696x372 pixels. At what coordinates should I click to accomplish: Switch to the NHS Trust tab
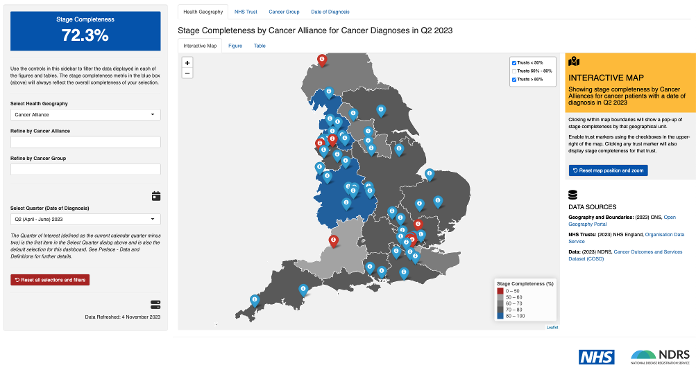(x=245, y=12)
